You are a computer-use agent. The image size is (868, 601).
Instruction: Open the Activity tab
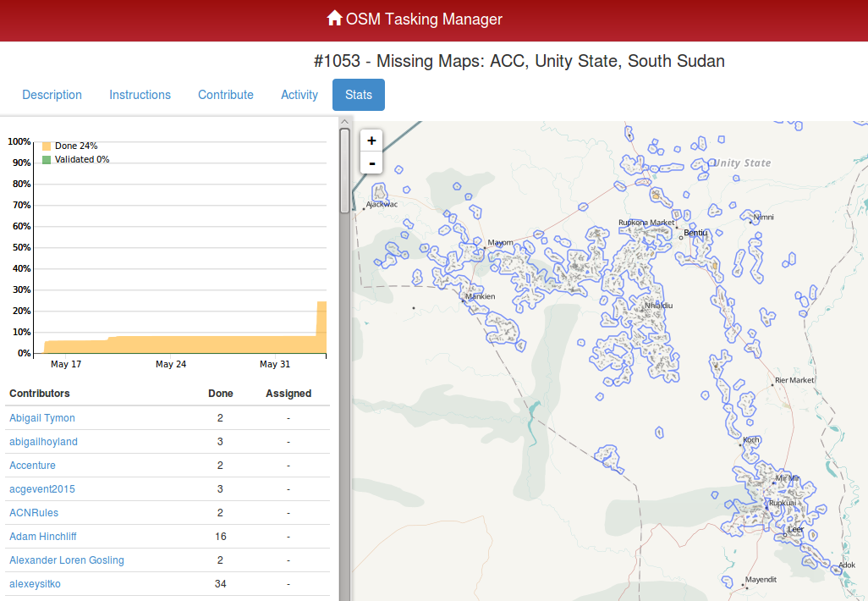click(x=299, y=95)
